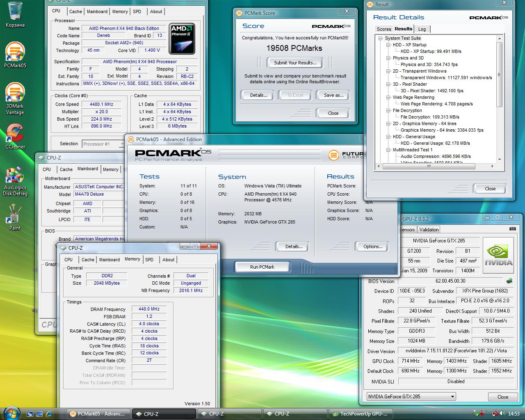Click the Run PCMark button
Image resolution: width=525 pixels, height=420 pixels.
click(262, 267)
